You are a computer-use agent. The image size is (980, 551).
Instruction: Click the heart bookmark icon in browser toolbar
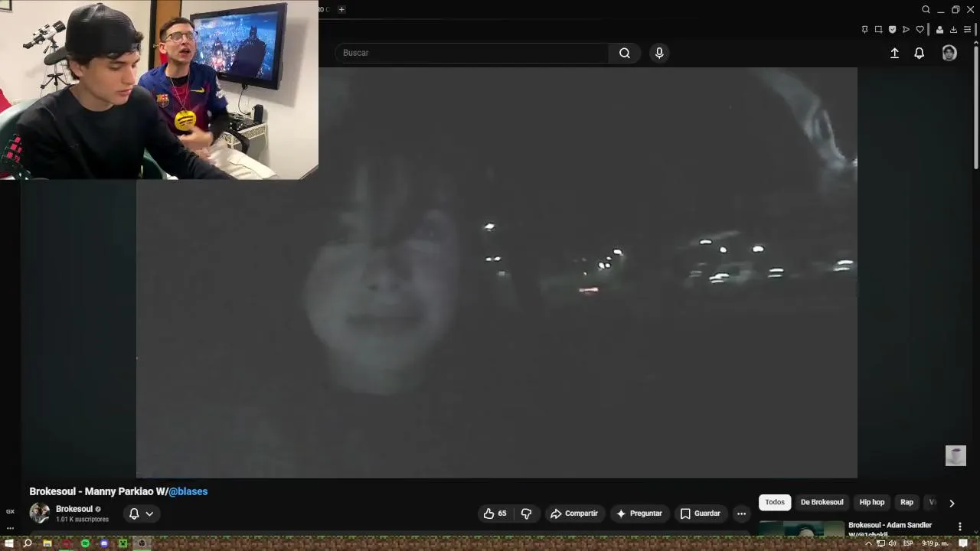(920, 30)
